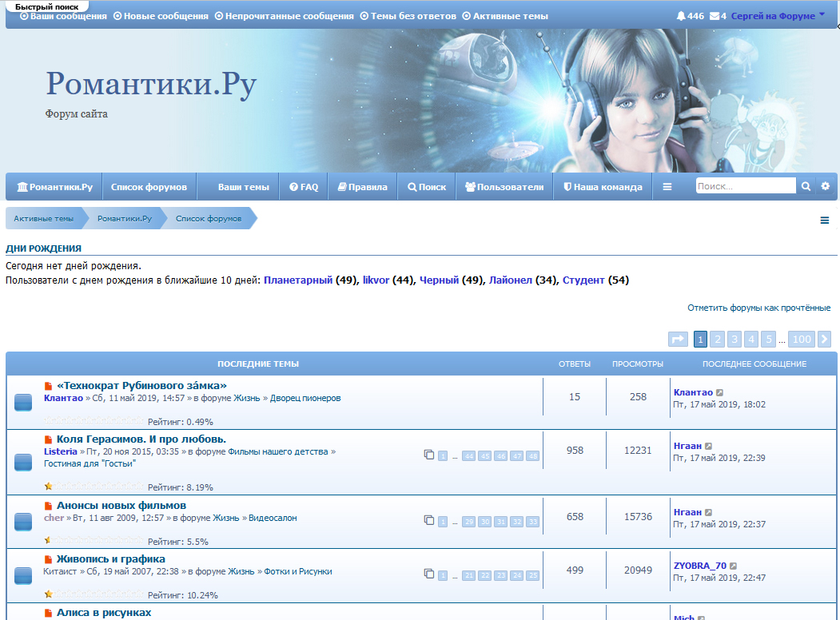Open profile of user Студент

(x=583, y=280)
